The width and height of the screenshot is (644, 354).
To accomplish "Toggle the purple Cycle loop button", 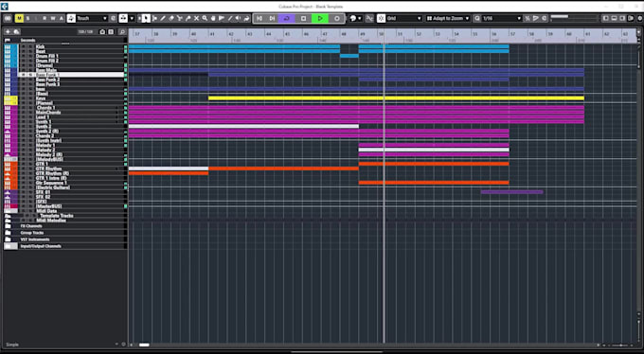I will click(x=287, y=19).
